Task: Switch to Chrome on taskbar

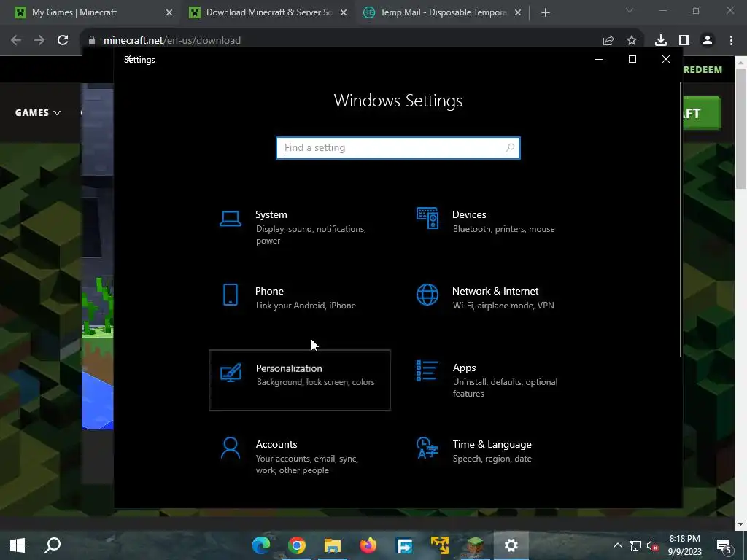Action: click(x=297, y=545)
